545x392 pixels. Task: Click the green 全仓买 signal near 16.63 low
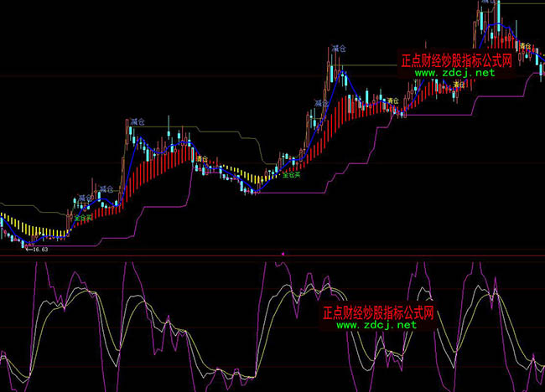pos(83,217)
